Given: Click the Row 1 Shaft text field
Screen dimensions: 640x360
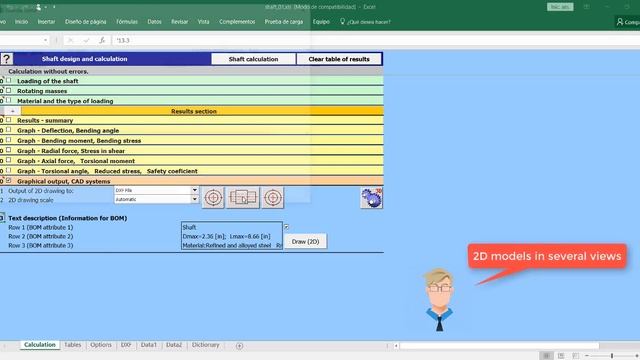Looking at the screenshot, I should (x=232, y=227).
